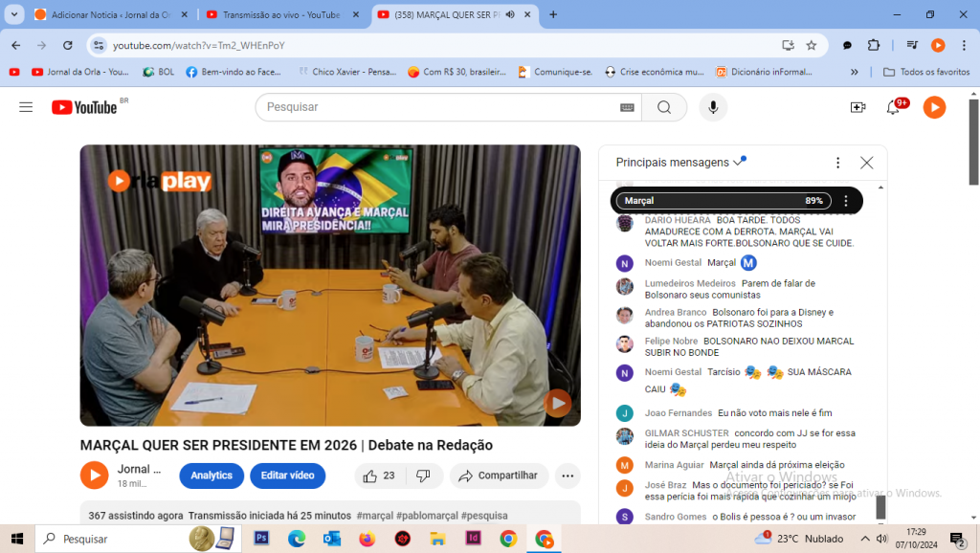Open the tab search dropdown arrow

13,14
